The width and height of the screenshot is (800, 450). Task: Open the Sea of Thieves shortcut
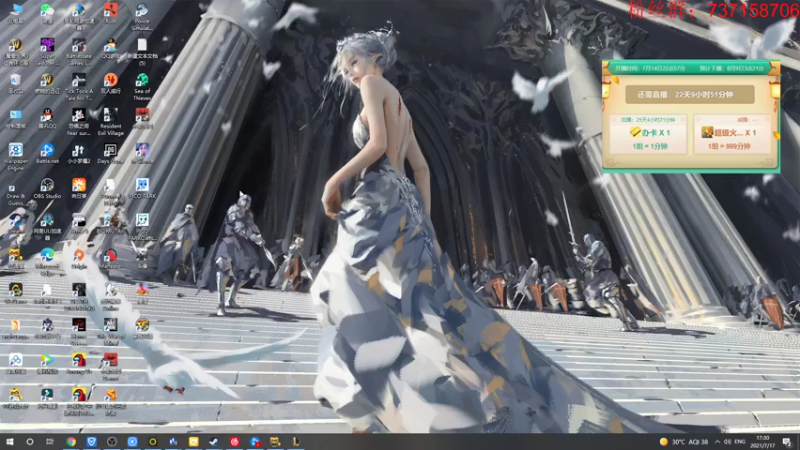click(142, 86)
